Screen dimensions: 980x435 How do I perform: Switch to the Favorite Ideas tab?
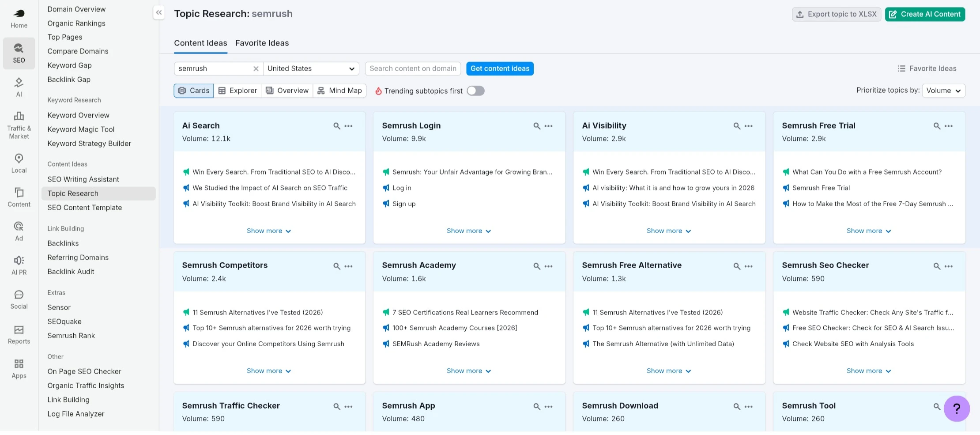tap(262, 43)
